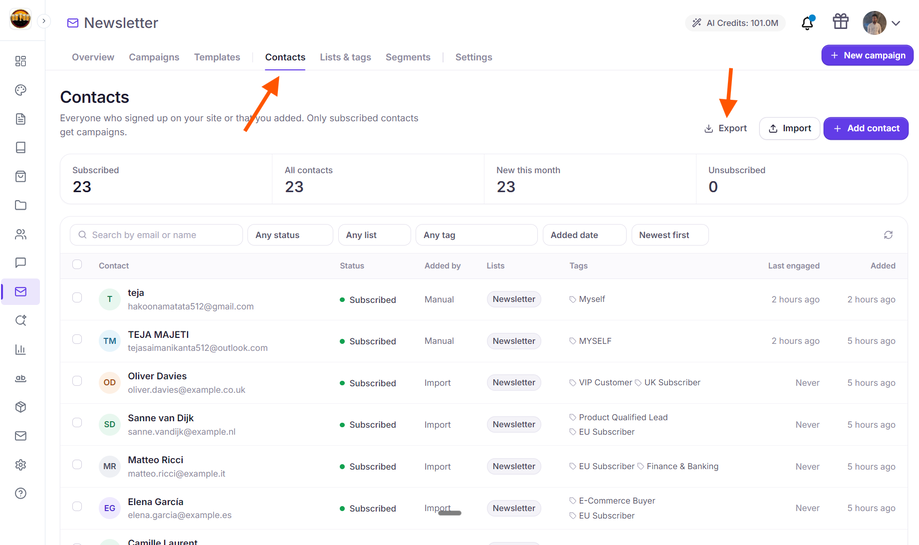Switch to the Campaigns tab

[154, 57]
